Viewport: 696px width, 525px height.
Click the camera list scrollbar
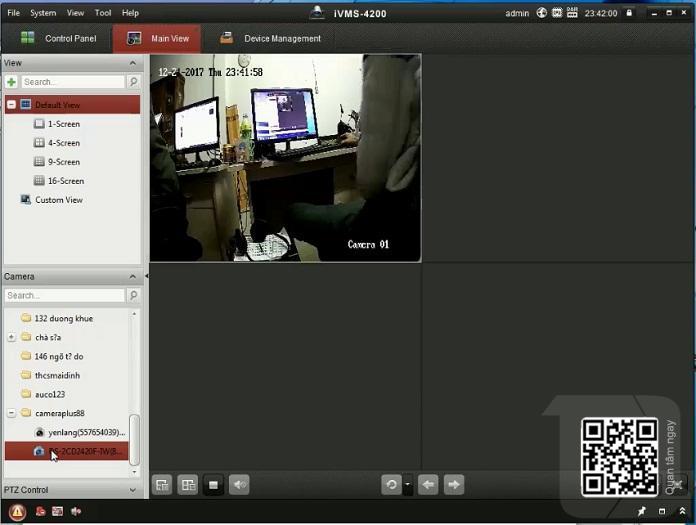pos(134,439)
